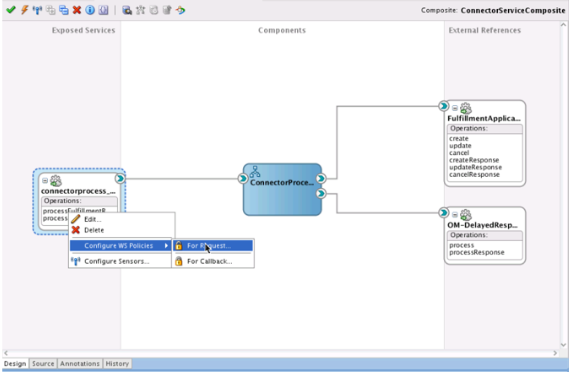Choose Delete in context menu
The width and height of the screenshot is (572, 375).
pos(94,230)
